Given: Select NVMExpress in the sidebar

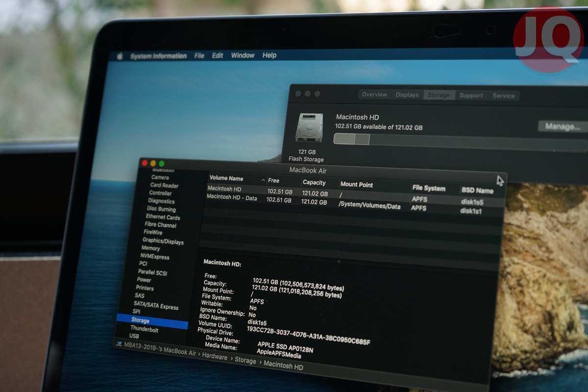Looking at the screenshot, I should click(x=154, y=257).
